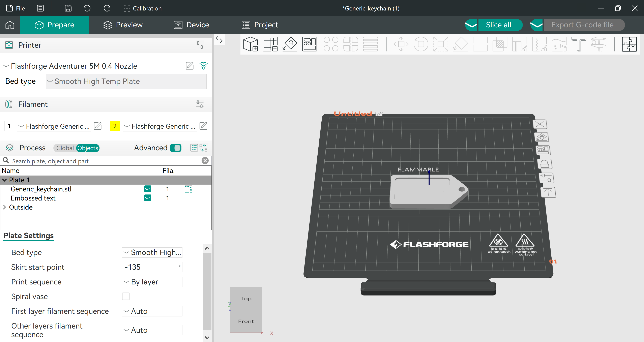Switch to the Prepare tab

pos(54,25)
